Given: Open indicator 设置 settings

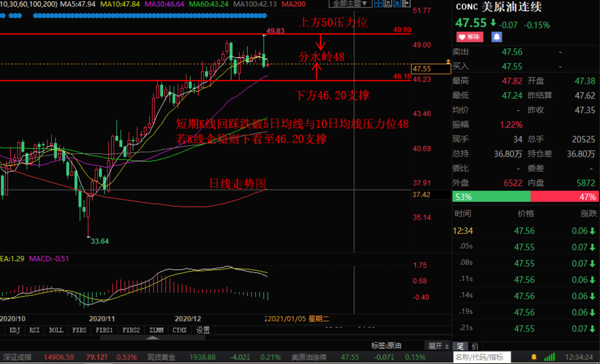Looking at the screenshot, I should pos(203,330).
